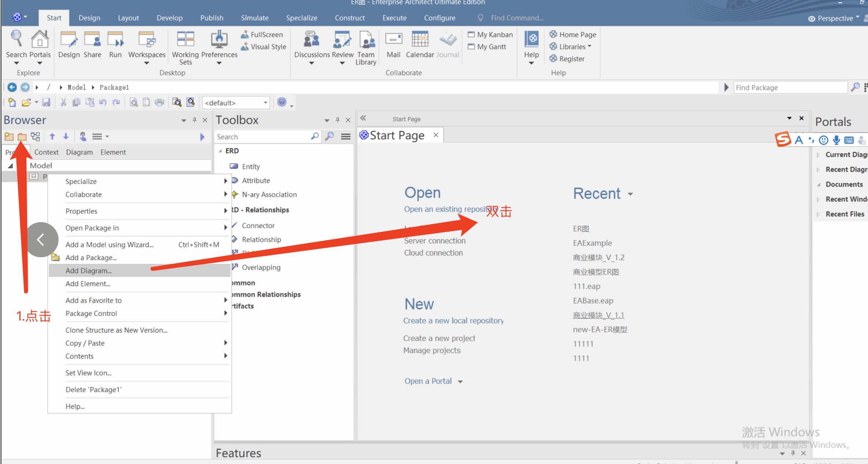Open the Calendar icon
Screen dimensions: 868x464
point(420,39)
